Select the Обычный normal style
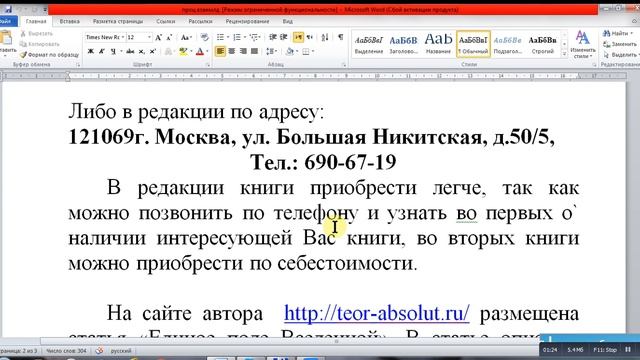 (473, 44)
